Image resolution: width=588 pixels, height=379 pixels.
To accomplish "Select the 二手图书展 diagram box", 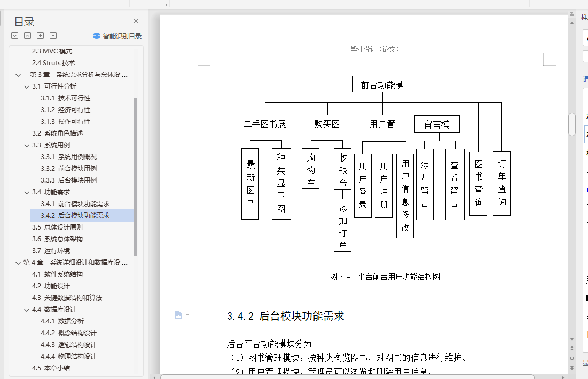I will [265, 124].
